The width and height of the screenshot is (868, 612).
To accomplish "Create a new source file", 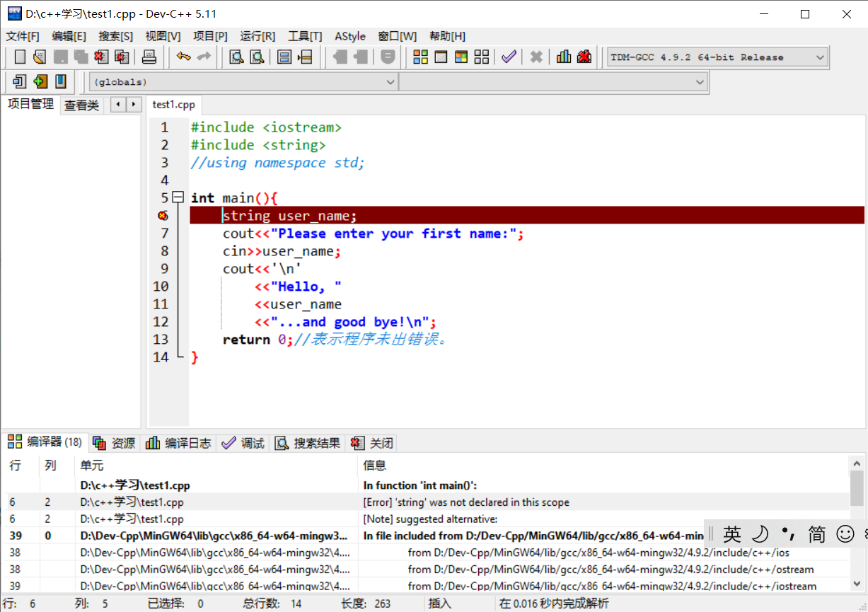I will (20, 57).
